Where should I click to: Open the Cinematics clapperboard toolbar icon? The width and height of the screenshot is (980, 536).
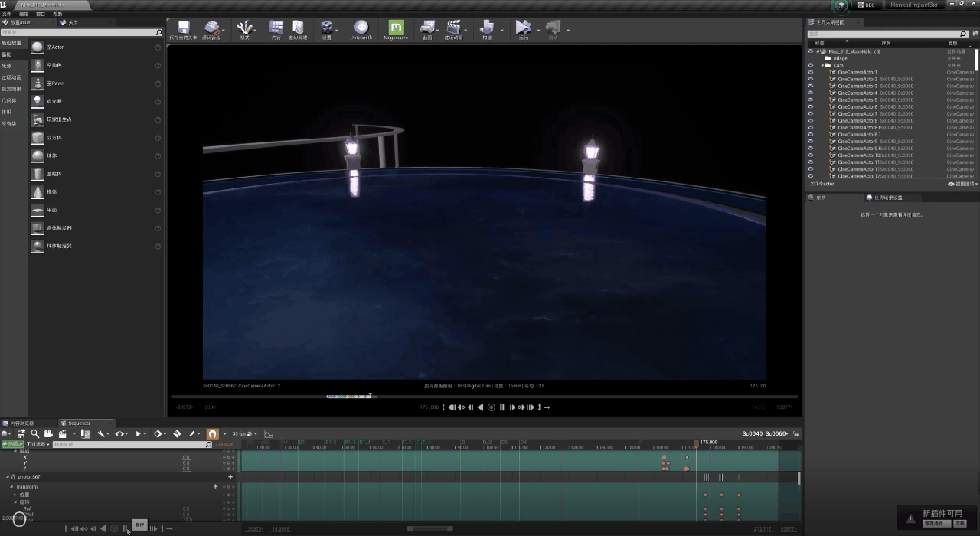click(x=453, y=28)
